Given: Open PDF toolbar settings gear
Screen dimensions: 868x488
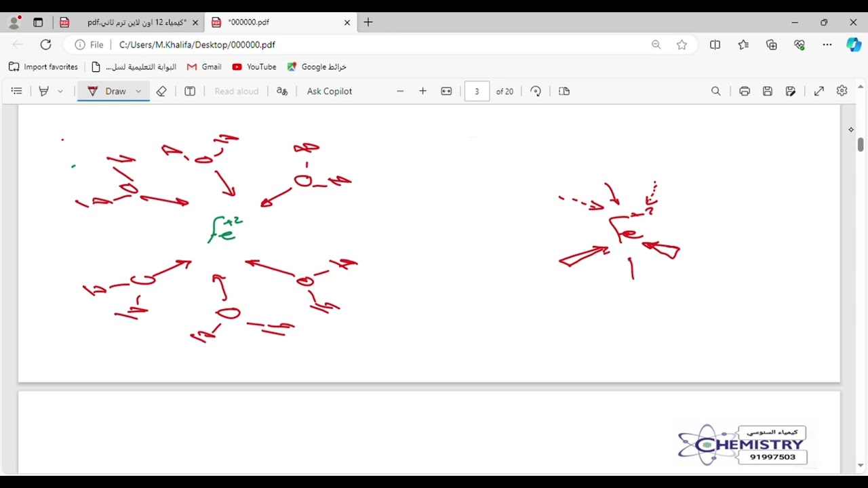Looking at the screenshot, I should [x=842, y=91].
